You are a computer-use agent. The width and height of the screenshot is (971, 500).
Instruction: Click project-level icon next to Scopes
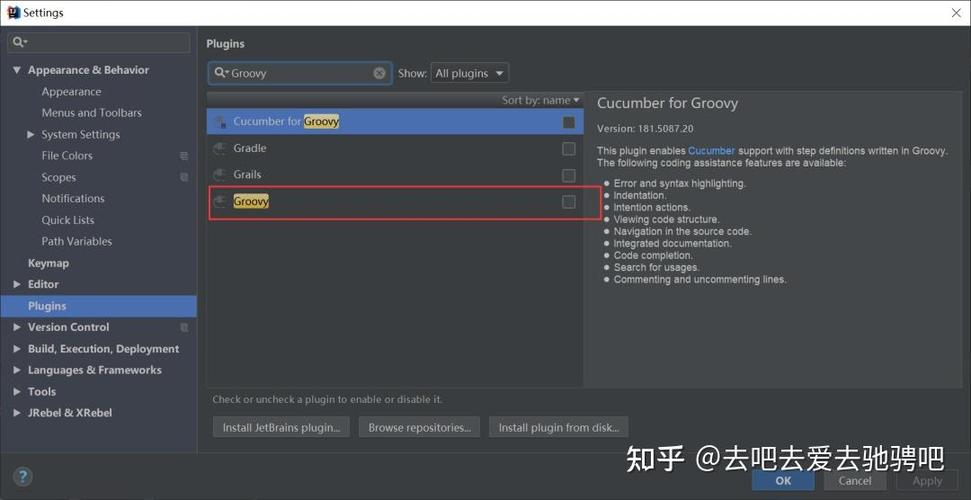184,177
